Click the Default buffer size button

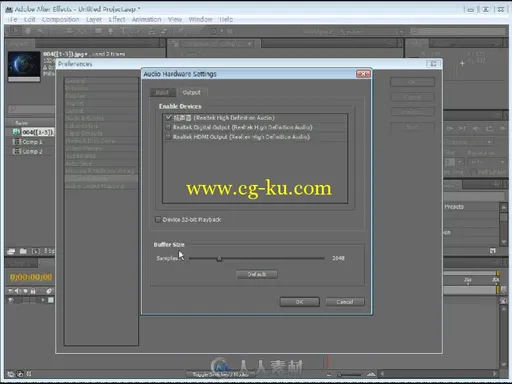pyautogui.click(x=257, y=274)
